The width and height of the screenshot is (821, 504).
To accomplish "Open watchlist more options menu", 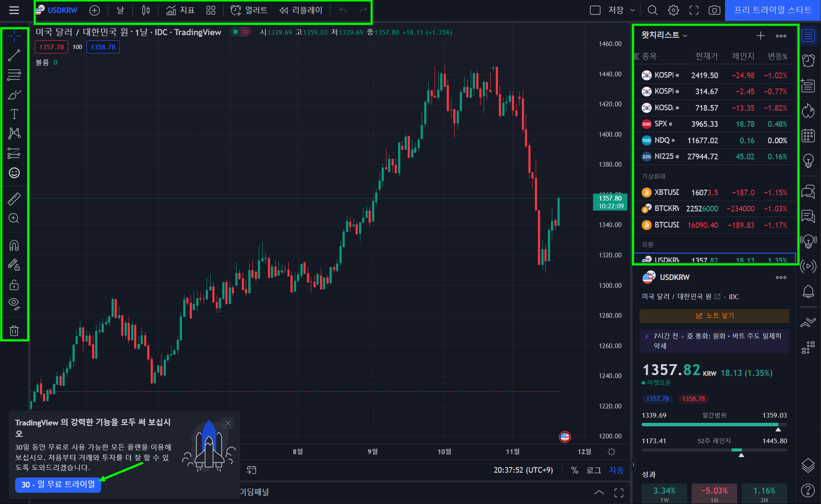I will 781,36.
